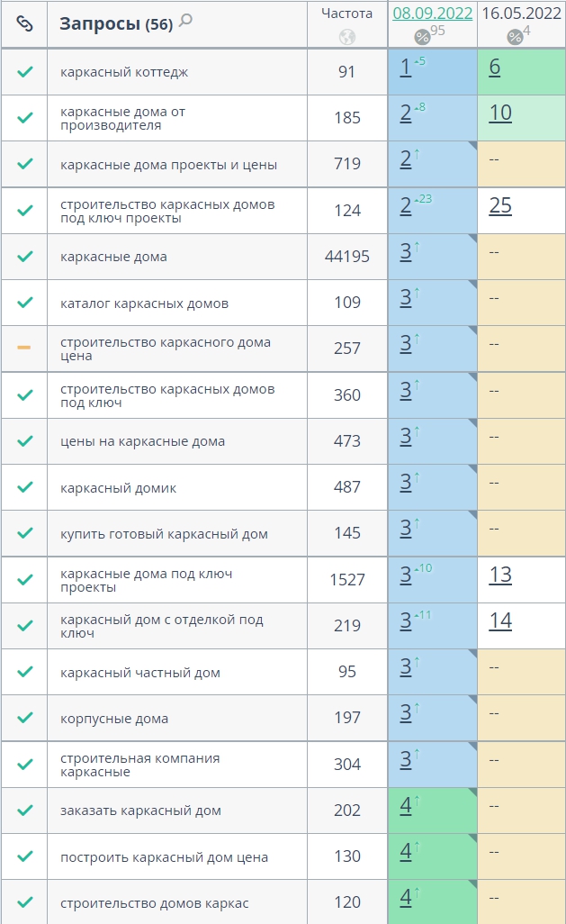The width and height of the screenshot is (566, 924).
Task: Open the search magnifier next to Запросы
Action: 185,21
